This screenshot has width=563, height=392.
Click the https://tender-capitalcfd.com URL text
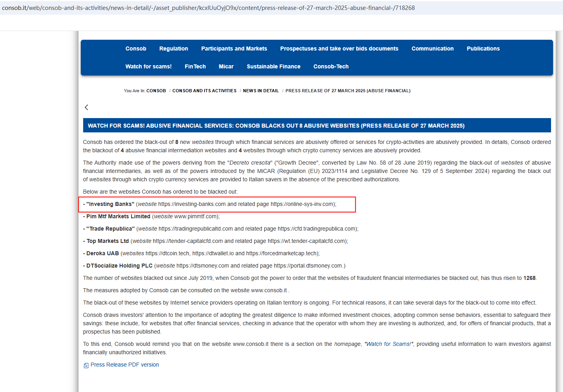[x=188, y=241]
